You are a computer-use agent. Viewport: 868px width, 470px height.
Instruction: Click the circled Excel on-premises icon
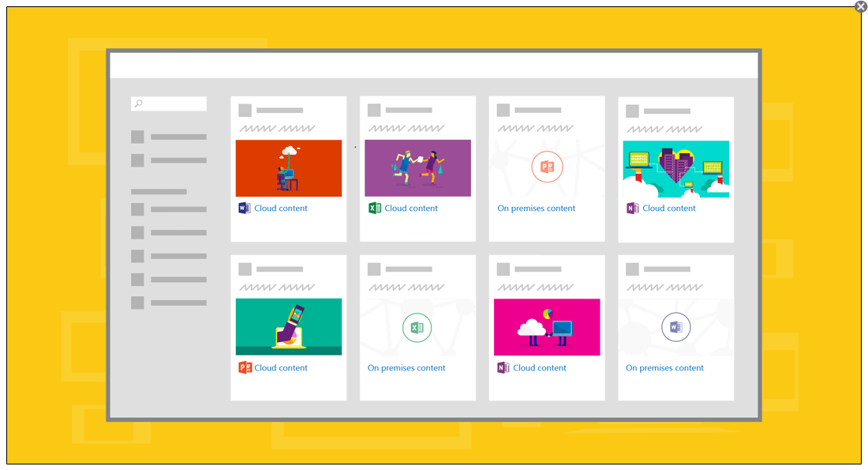(x=417, y=328)
